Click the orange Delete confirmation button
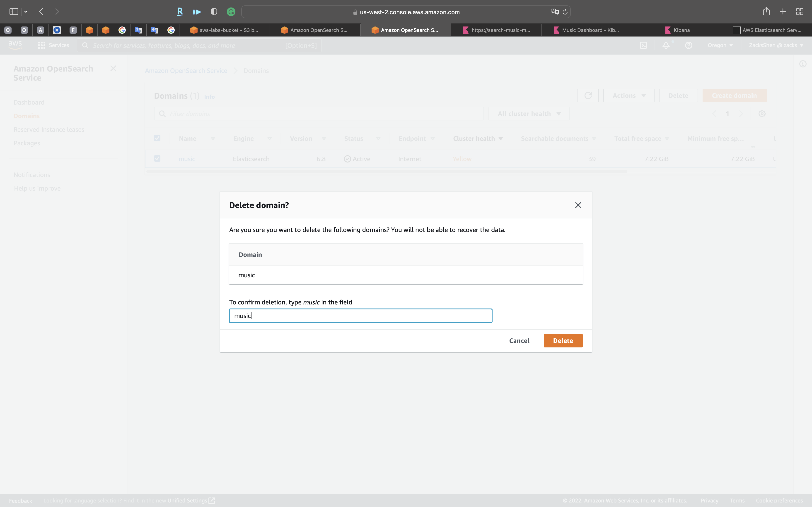 563,341
